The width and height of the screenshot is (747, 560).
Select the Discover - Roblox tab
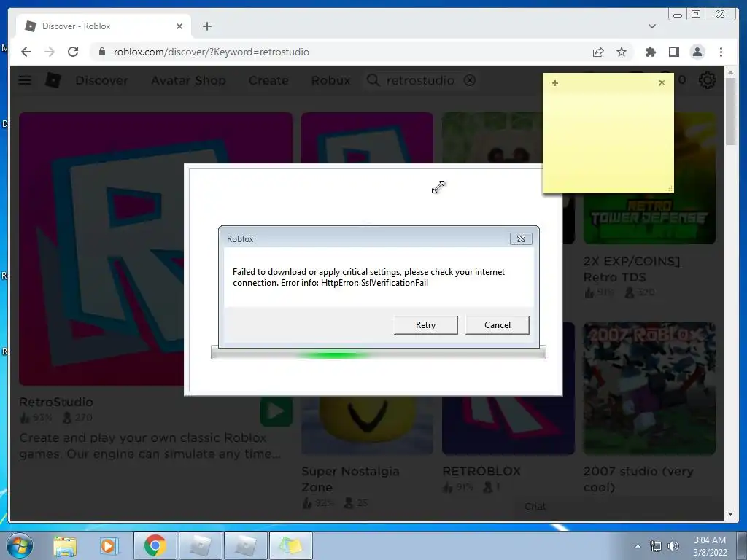click(x=104, y=26)
